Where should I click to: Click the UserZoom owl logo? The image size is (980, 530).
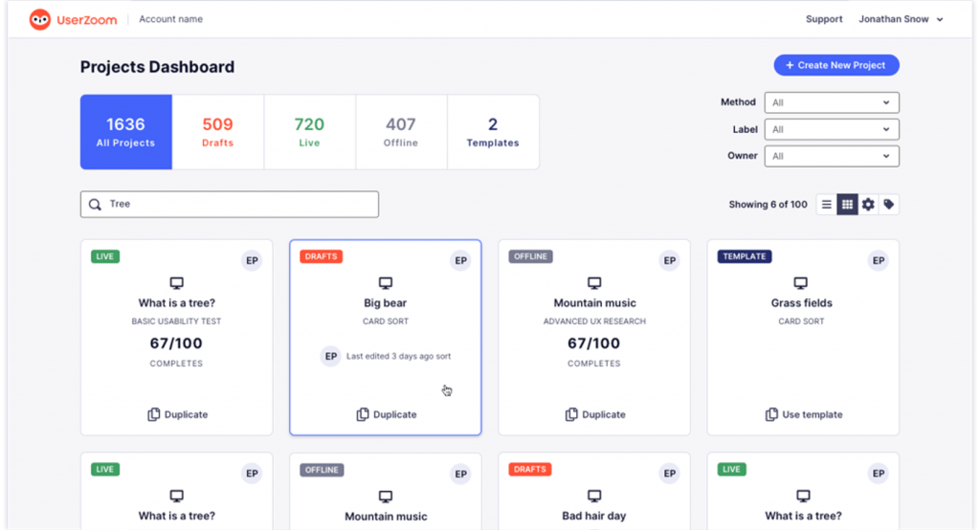point(40,19)
